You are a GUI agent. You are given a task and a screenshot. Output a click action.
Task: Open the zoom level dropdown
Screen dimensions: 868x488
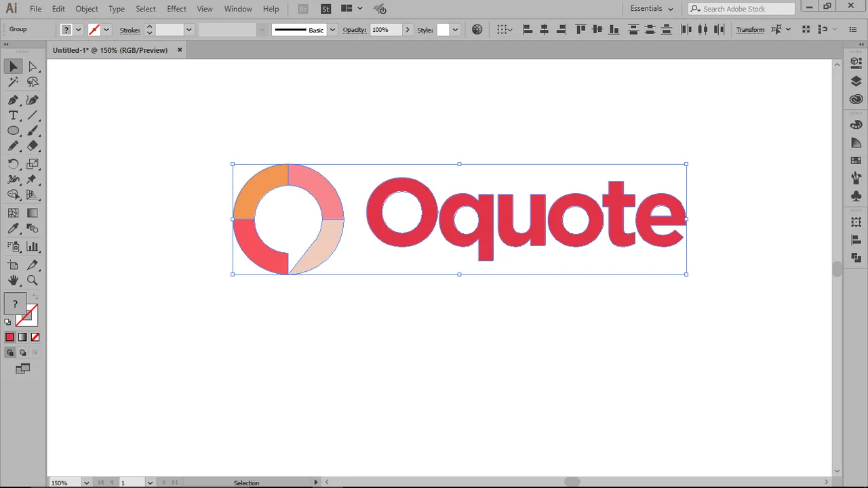tap(86, 483)
